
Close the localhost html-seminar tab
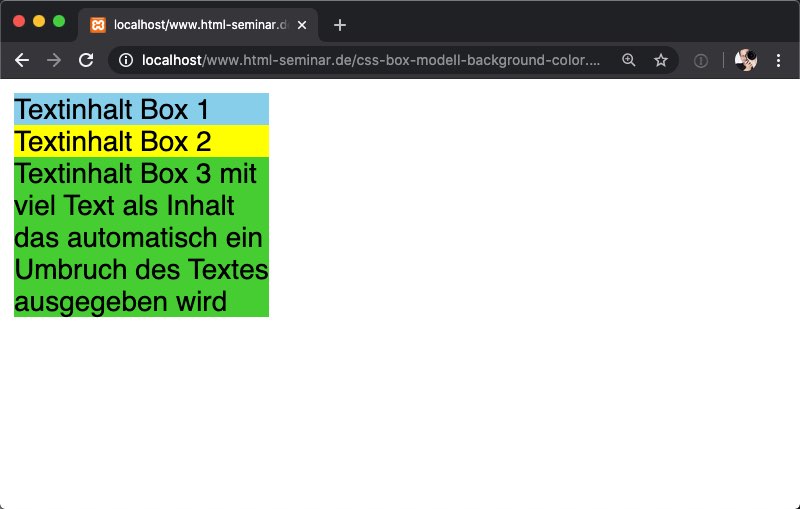point(302,25)
